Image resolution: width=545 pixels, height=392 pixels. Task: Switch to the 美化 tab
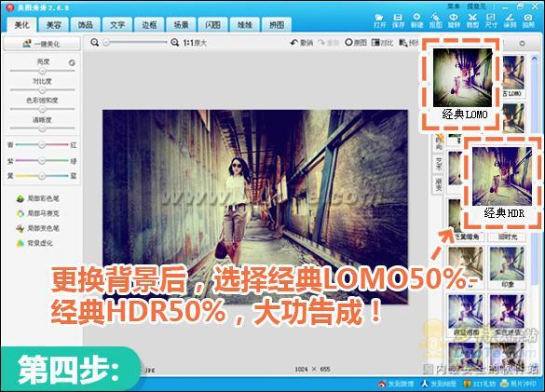click(21, 24)
